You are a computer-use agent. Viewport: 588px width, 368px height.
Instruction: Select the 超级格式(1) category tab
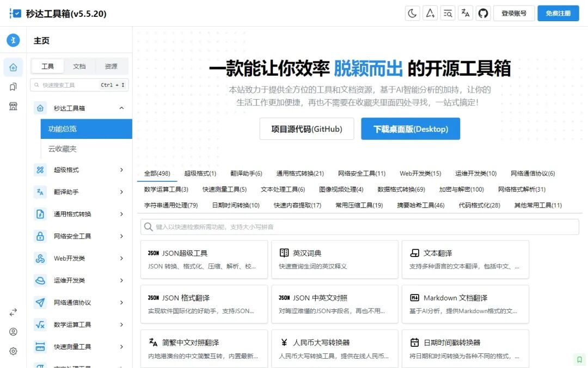[200, 174]
